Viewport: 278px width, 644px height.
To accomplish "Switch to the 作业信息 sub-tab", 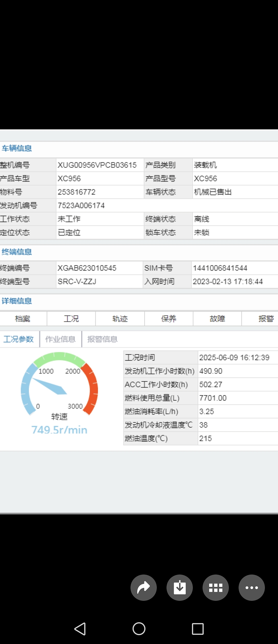I will coord(60,339).
